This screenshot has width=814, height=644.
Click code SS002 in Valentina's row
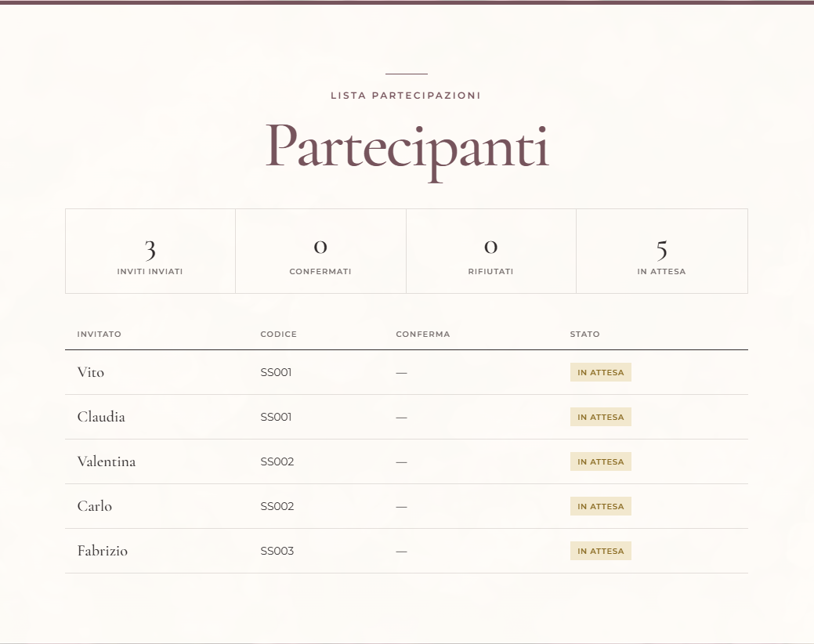pos(277,462)
